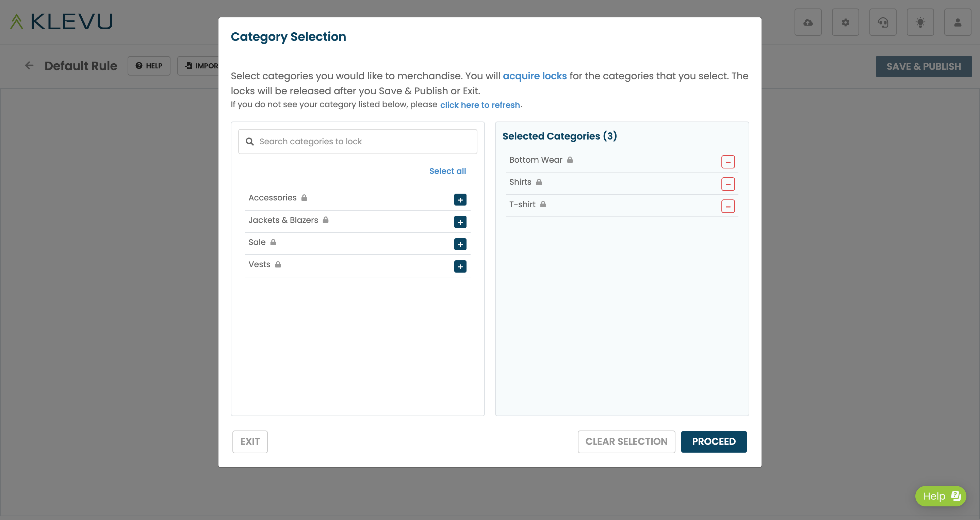Click the EXIT button
980x520 pixels.
click(x=250, y=442)
